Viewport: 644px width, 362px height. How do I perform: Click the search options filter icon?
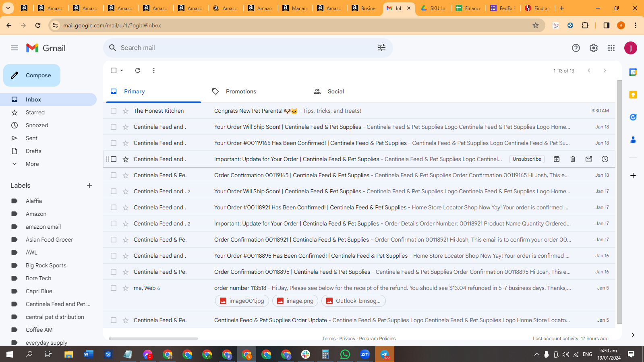coord(382,48)
